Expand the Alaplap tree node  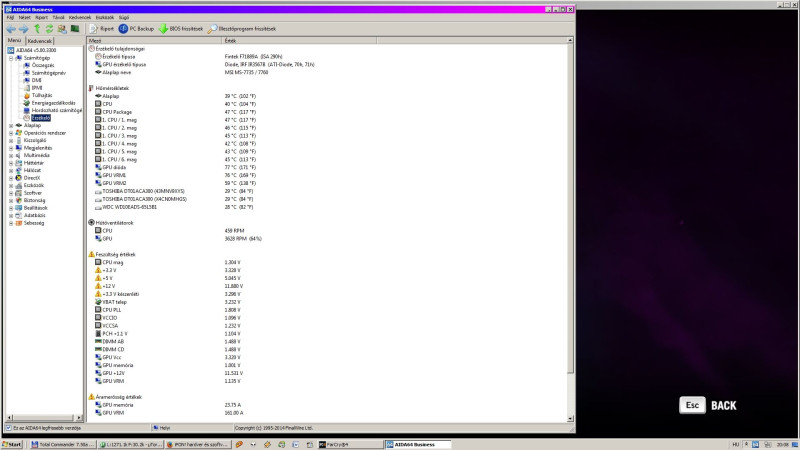[x=11, y=126]
